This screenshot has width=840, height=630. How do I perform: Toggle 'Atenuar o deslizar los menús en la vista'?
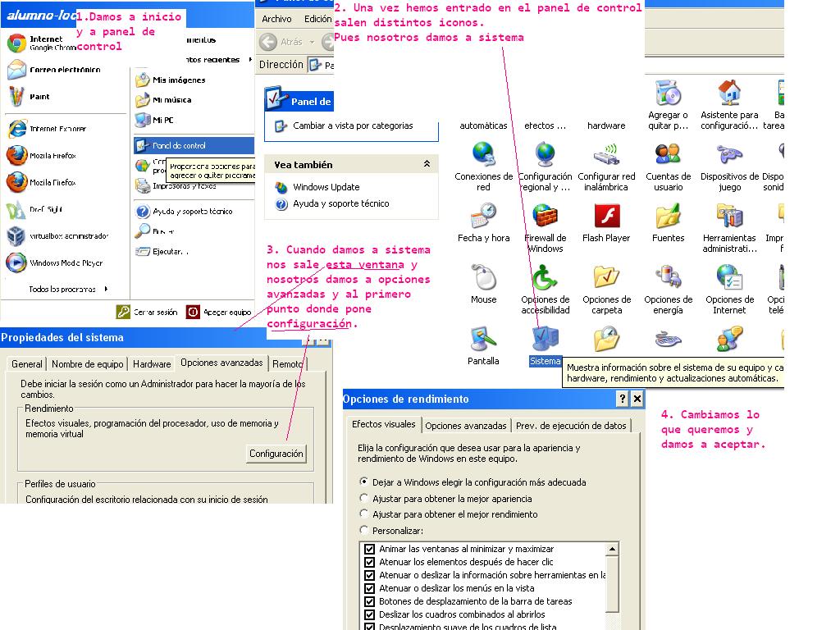coord(369,588)
